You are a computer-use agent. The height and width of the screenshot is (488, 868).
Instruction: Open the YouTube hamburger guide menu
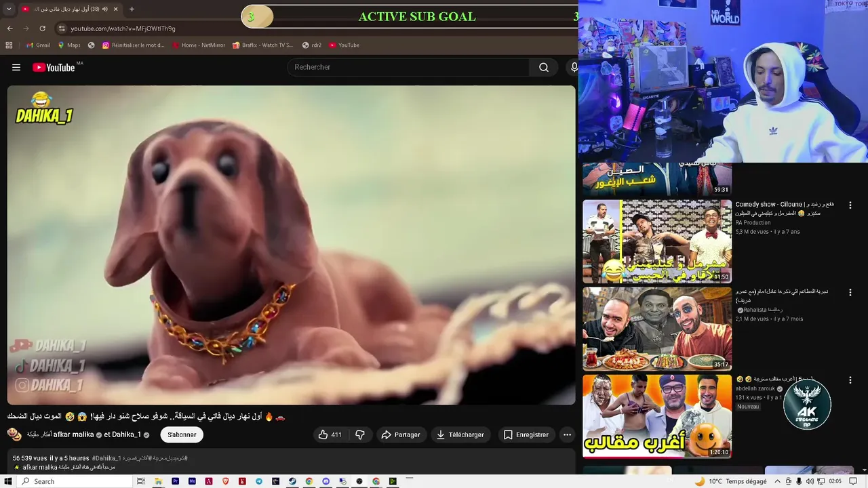(16, 67)
